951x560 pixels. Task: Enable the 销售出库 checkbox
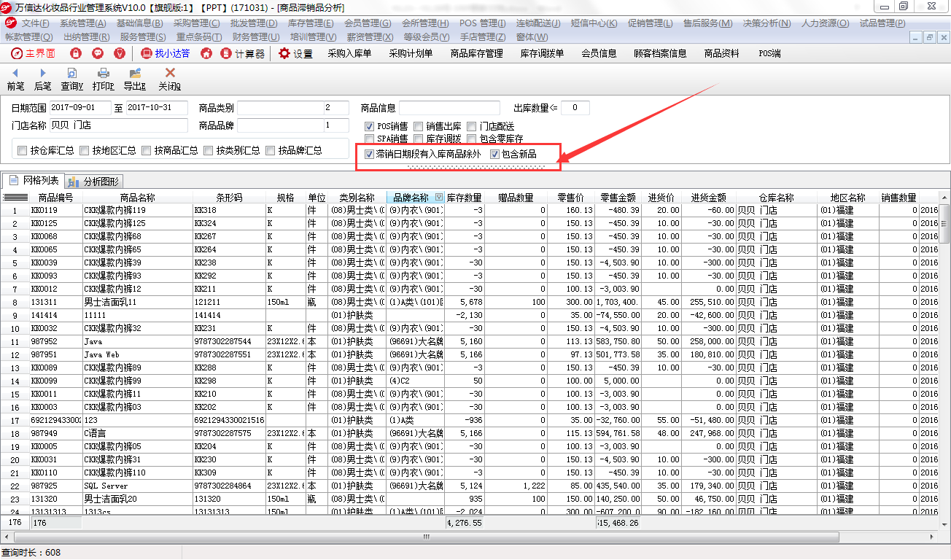[419, 127]
